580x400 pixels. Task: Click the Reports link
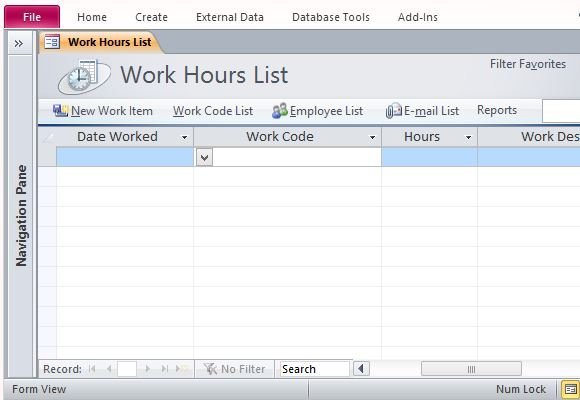pos(497,110)
